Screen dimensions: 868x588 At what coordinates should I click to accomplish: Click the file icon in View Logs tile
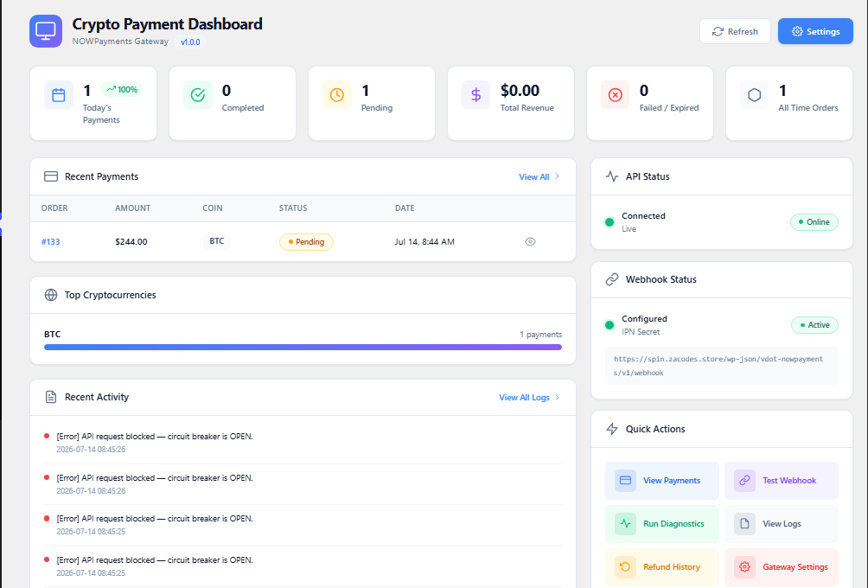pos(744,524)
